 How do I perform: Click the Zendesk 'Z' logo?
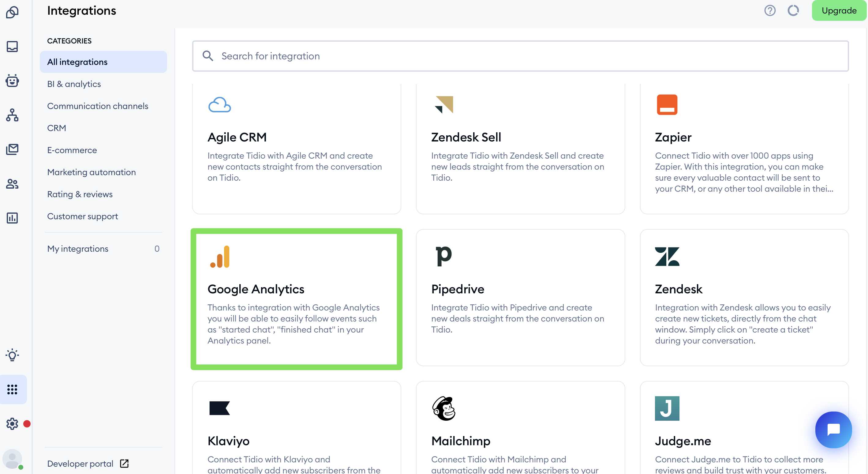(667, 257)
